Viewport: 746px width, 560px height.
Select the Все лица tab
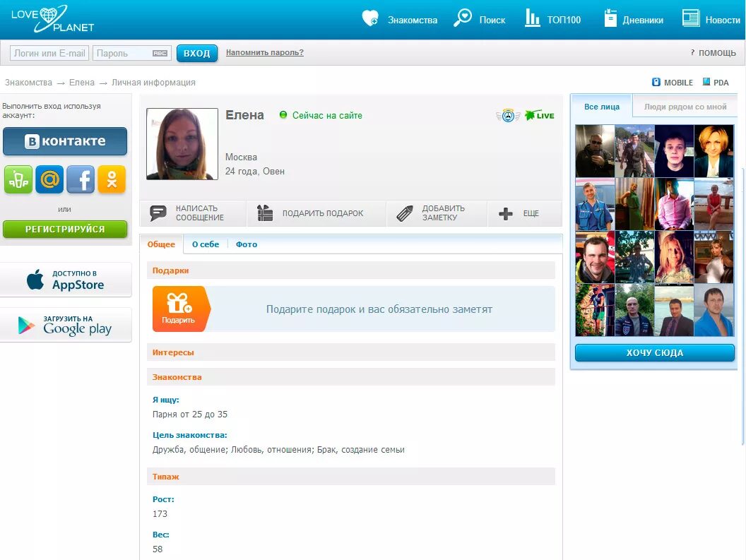(602, 107)
